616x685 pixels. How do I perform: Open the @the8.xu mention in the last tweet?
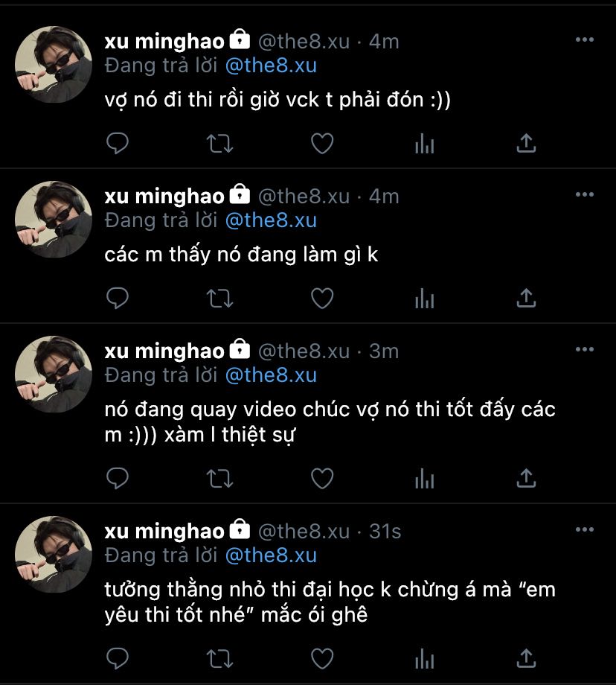271,555
